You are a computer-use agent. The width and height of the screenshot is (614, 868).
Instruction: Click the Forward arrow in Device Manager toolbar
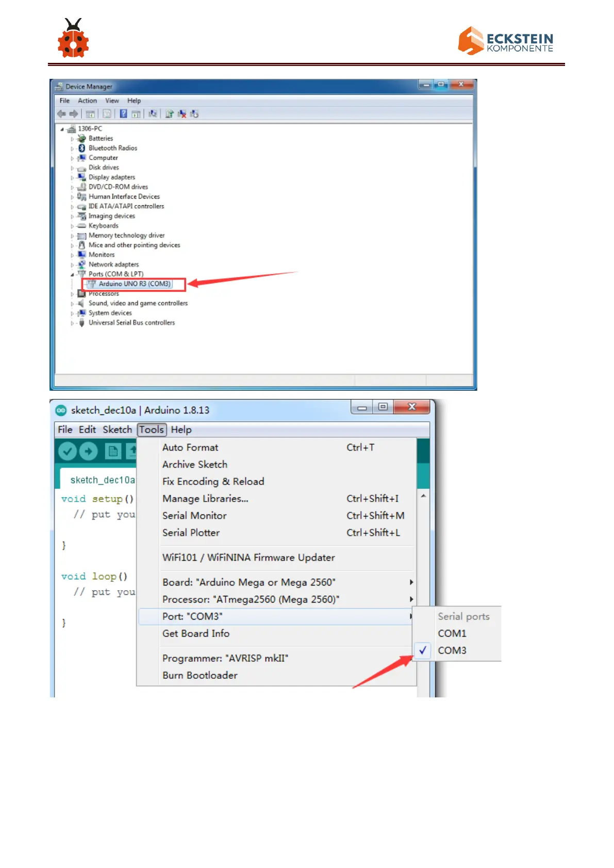point(74,114)
